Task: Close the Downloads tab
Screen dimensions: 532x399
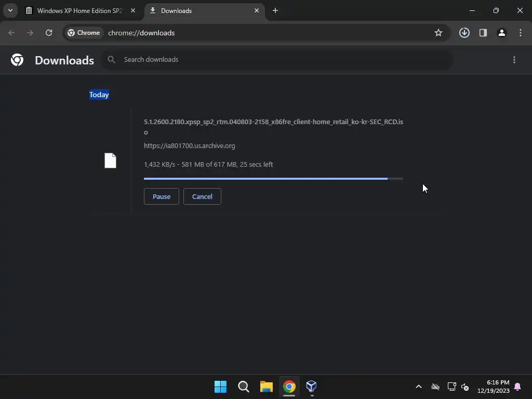Action: 257,10
